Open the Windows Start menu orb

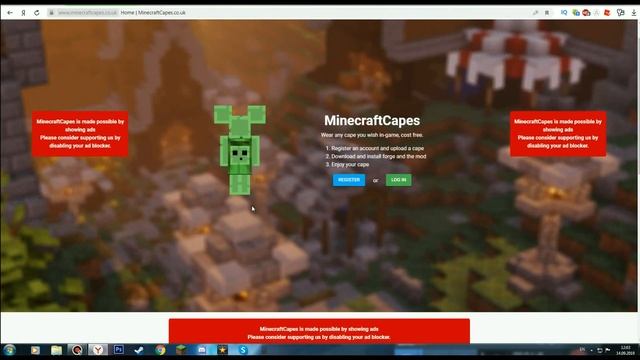[x=9, y=350]
